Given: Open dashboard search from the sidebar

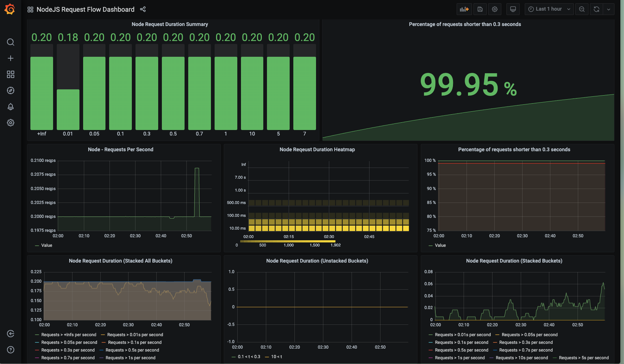Looking at the screenshot, I should tap(11, 42).
